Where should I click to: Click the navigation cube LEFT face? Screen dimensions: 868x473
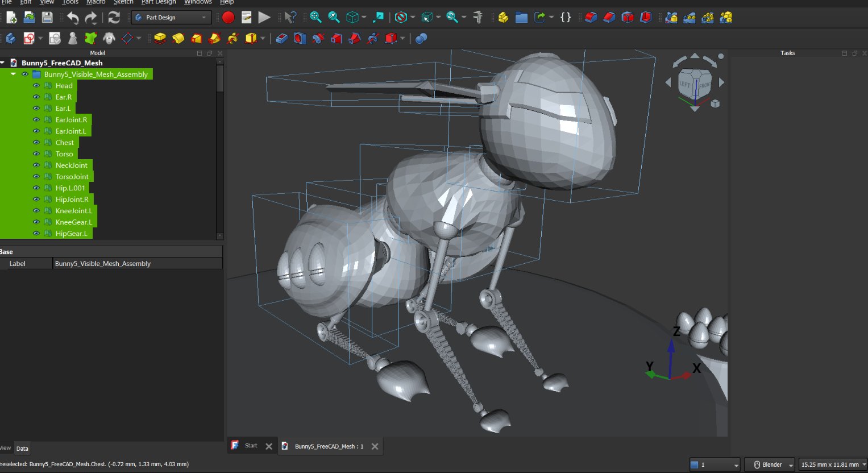pyautogui.click(x=685, y=85)
